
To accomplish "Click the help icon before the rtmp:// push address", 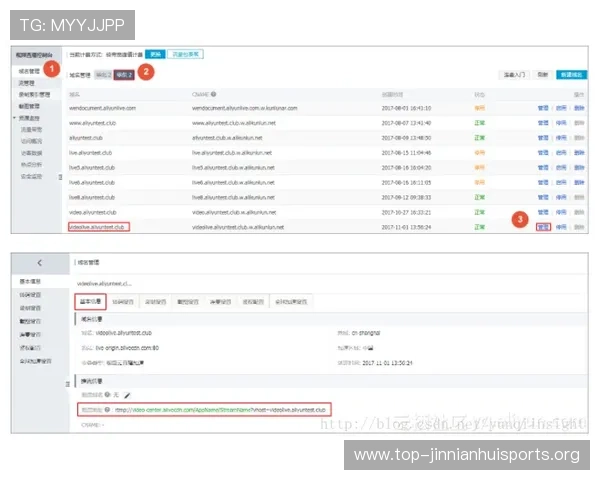I will (108, 410).
